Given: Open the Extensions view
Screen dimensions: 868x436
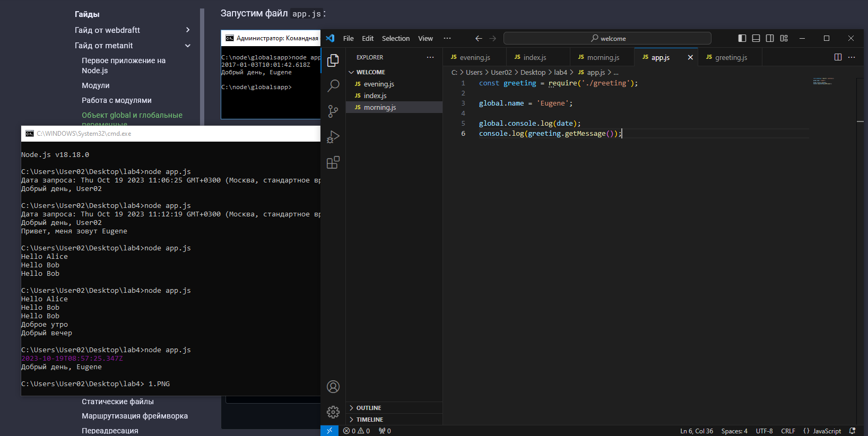Looking at the screenshot, I should [333, 162].
